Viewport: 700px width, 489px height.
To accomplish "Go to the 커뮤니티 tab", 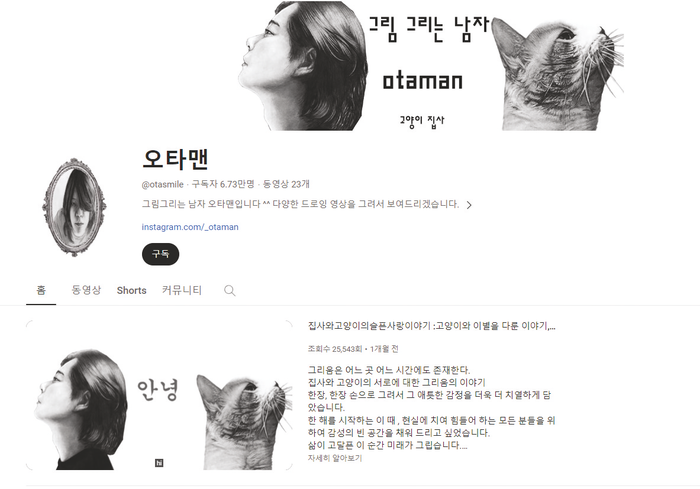I will coord(182,290).
